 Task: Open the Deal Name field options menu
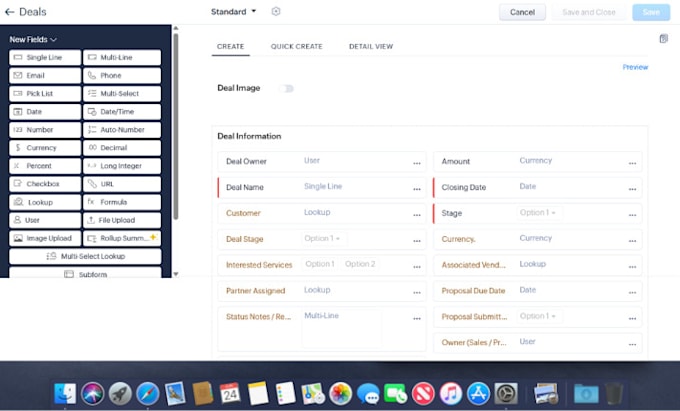(417, 189)
